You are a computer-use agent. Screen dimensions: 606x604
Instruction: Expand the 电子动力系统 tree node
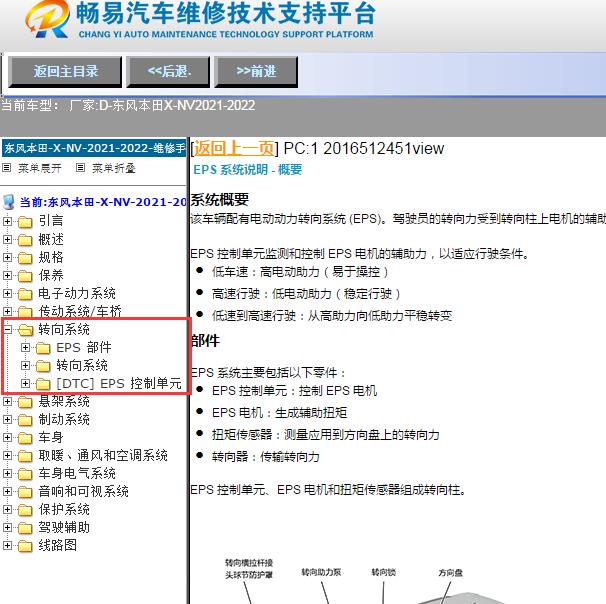click(7, 293)
